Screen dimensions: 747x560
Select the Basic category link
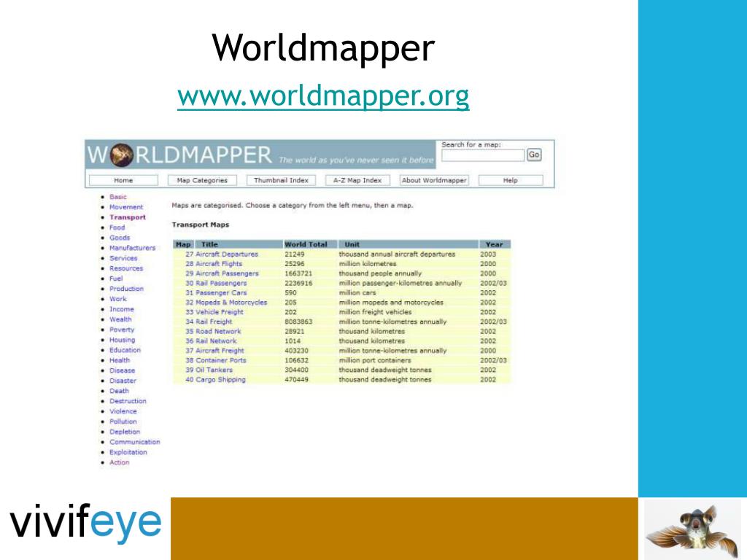pos(118,197)
